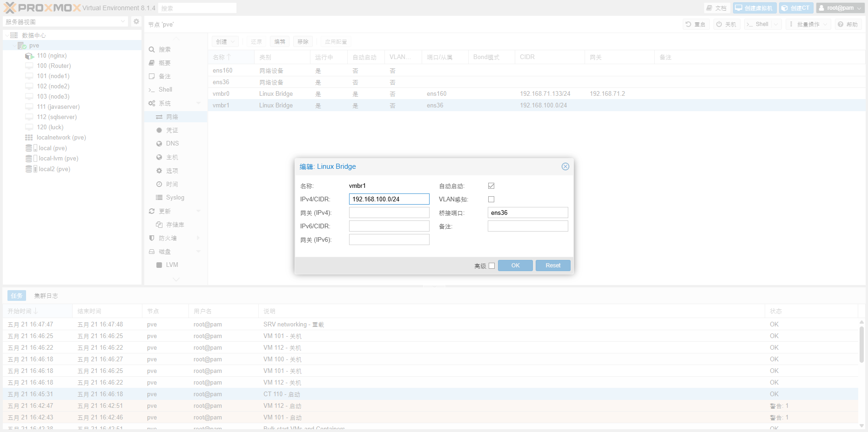This screenshot has height=432, width=868.
Task: Close the Edit Linux Bridge dialog
Action: 565,166
